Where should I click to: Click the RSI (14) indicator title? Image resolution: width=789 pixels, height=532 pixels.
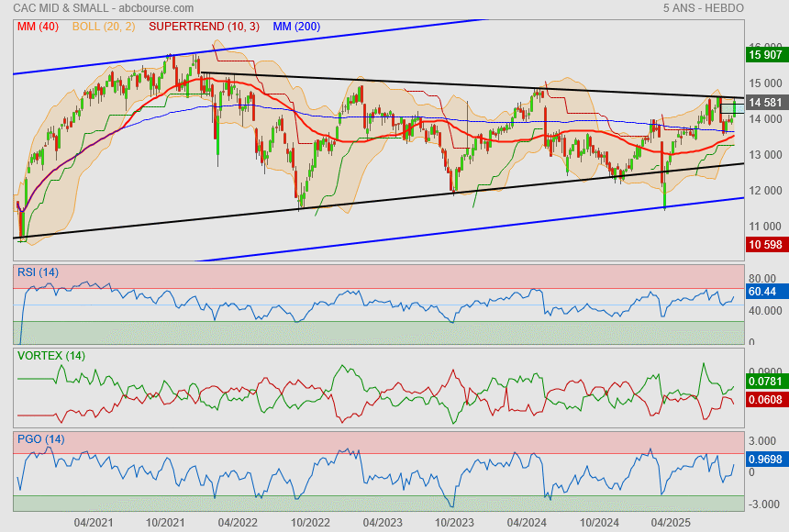[x=38, y=272]
